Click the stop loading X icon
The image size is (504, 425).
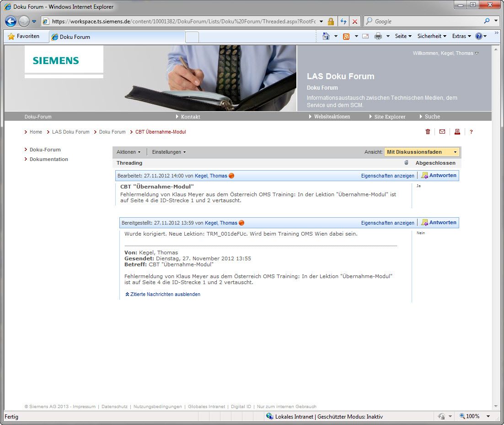pyautogui.click(x=354, y=21)
